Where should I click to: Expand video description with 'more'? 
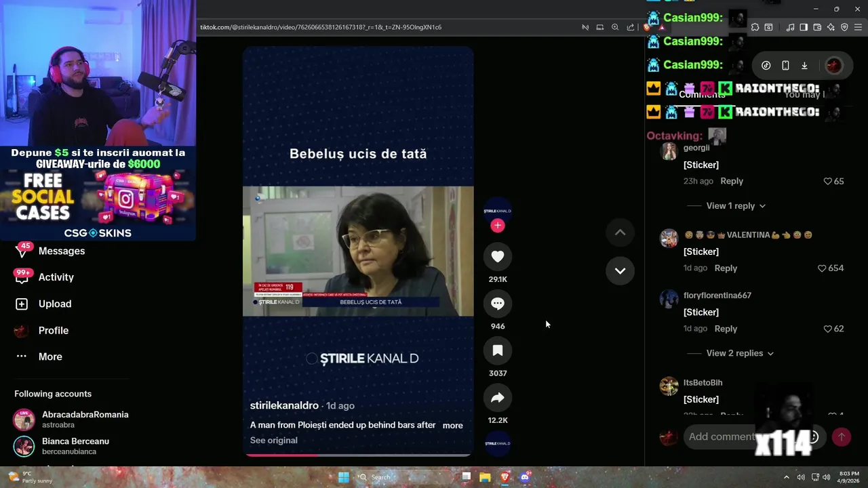pos(452,426)
